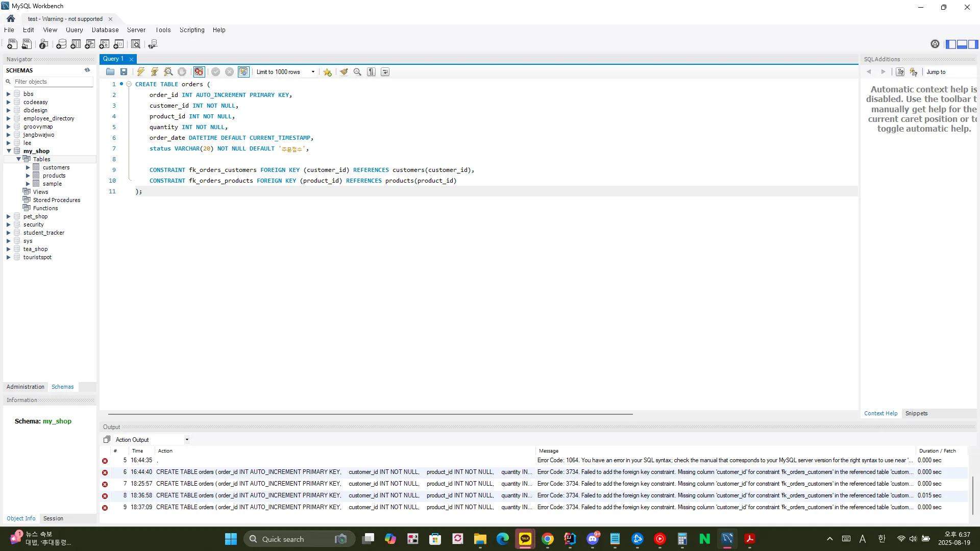Toggle automatic context help button
980x551 pixels.
click(914, 72)
